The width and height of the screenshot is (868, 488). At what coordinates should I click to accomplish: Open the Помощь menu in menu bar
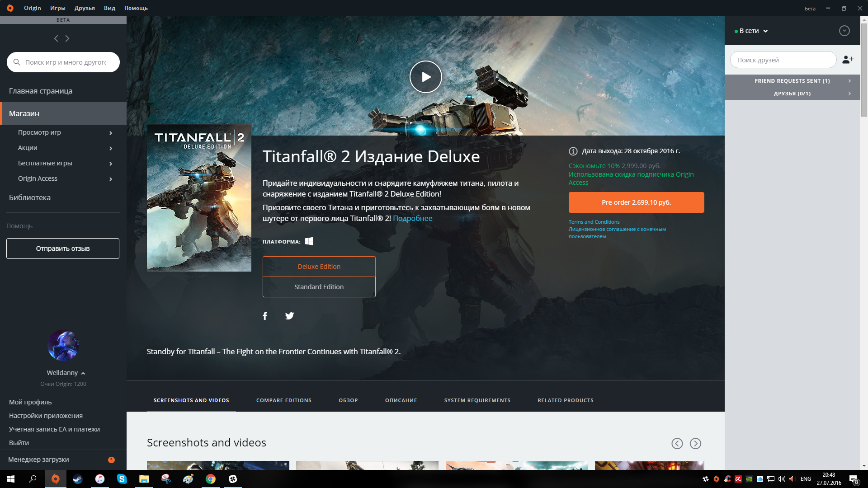pyautogui.click(x=136, y=8)
